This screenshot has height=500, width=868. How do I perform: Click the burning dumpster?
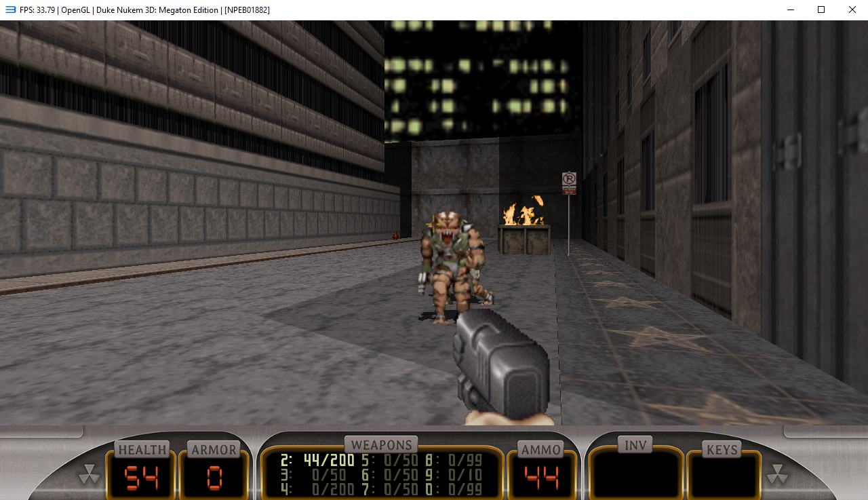(x=524, y=237)
